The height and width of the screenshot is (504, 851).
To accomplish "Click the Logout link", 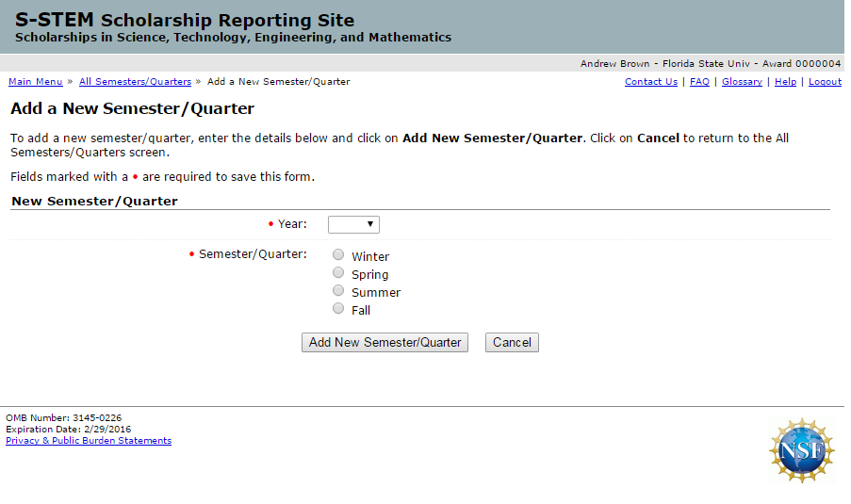I will 825,81.
